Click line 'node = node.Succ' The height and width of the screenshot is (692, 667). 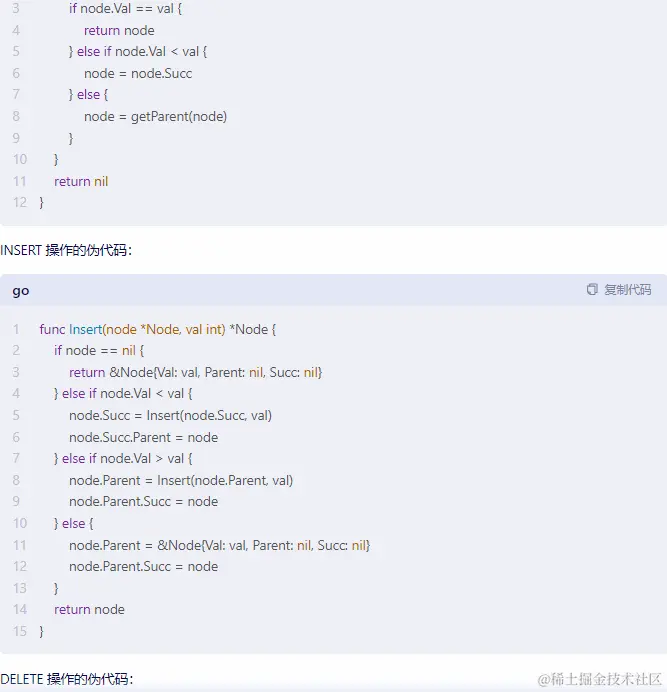point(138,73)
